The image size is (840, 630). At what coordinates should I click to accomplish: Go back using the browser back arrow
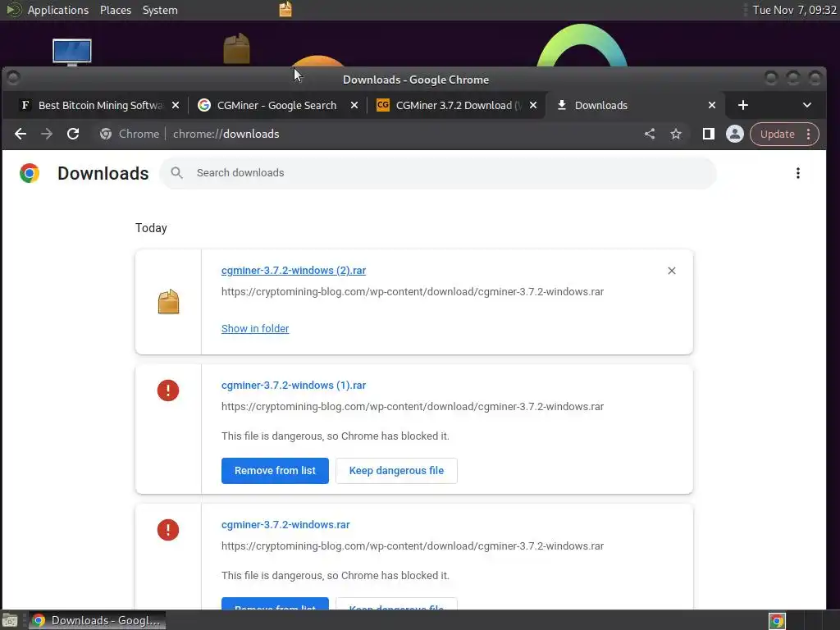click(21, 134)
